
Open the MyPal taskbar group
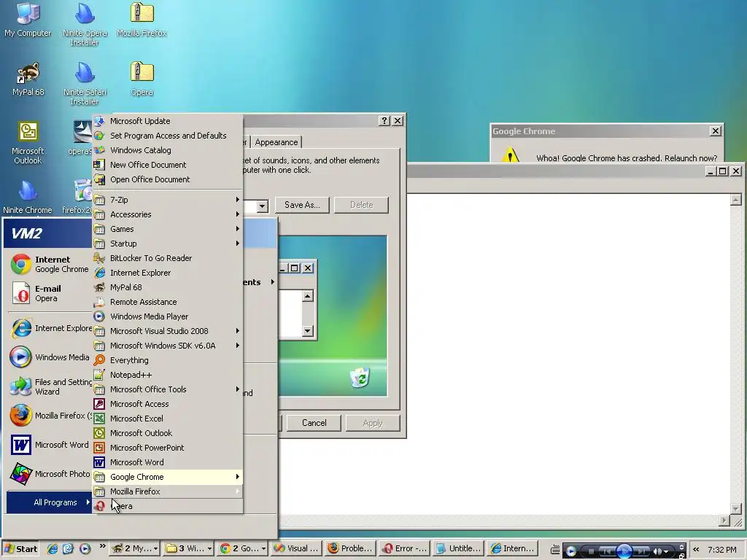[x=135, y=548]
